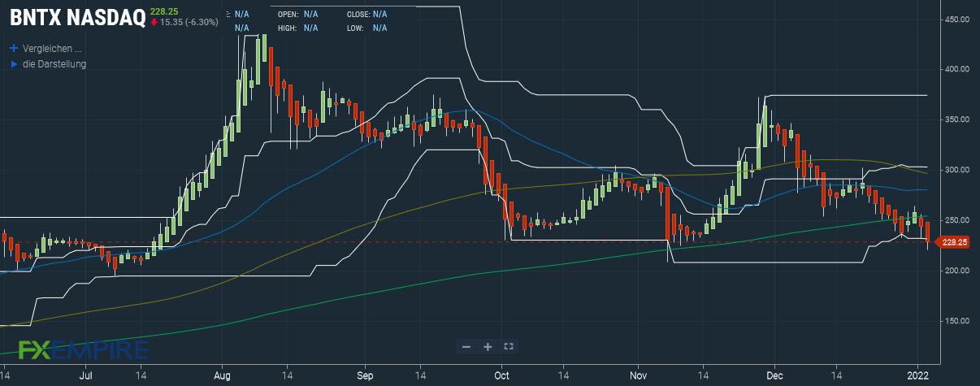The width and height of the screenshot is (980, 386).
Task: Click the Sep date axis label
Action: coord(364,377)
